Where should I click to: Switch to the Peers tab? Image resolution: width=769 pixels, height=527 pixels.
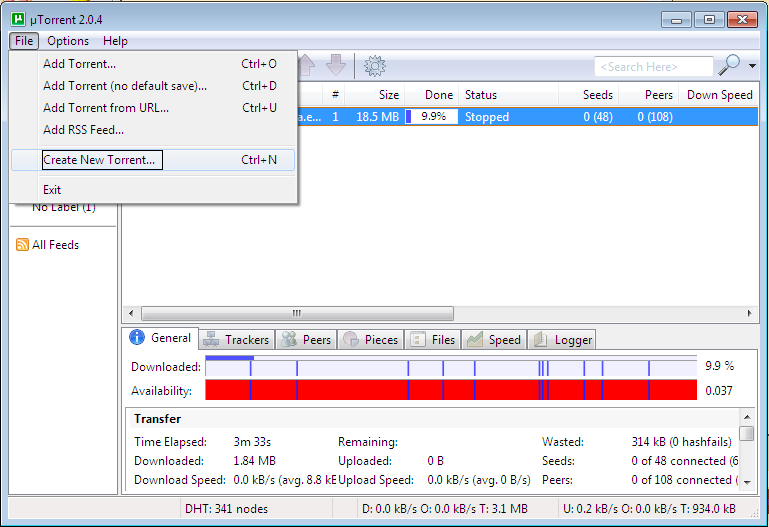pyautogui.click(x=307, y=340)
